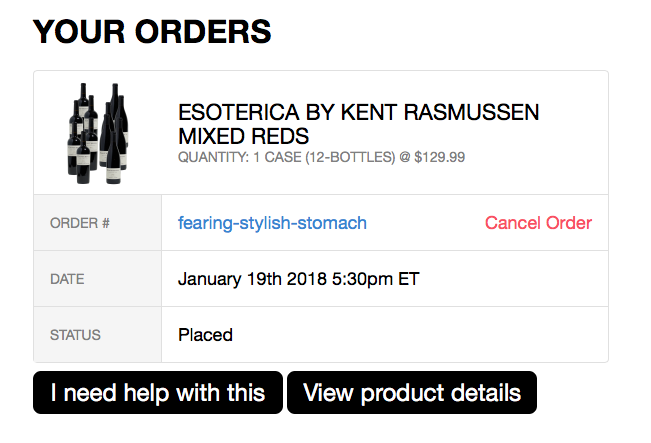Click the "5:30pm ET" order time
Screen dimensions: 651x443
click(380, 279)
